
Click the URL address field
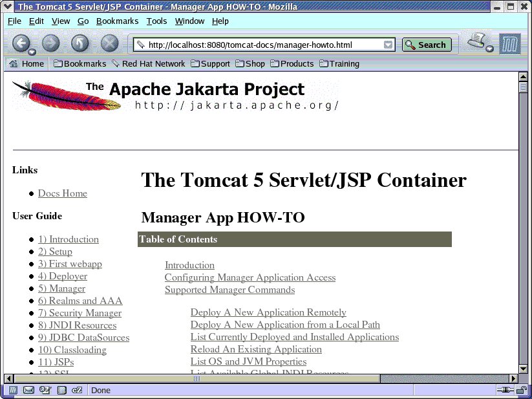tap(264, 45)
